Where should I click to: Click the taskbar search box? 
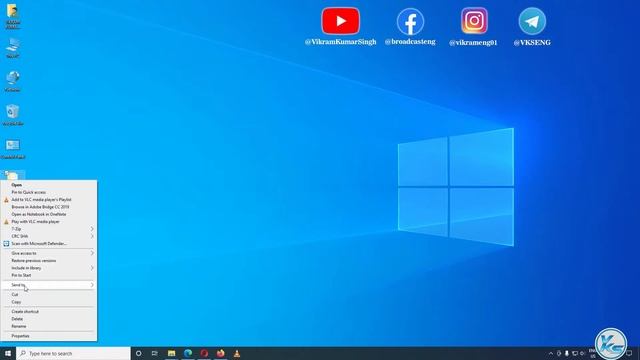(73, 353)
